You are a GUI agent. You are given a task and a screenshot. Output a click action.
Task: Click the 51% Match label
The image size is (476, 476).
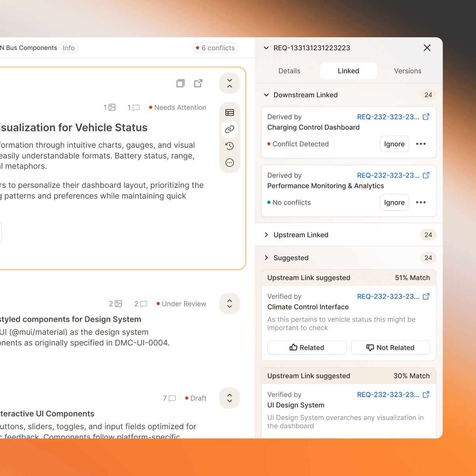pos(413,278)
